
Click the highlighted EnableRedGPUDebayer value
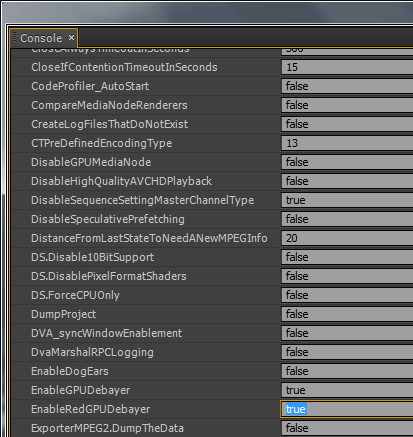(347, 409)
